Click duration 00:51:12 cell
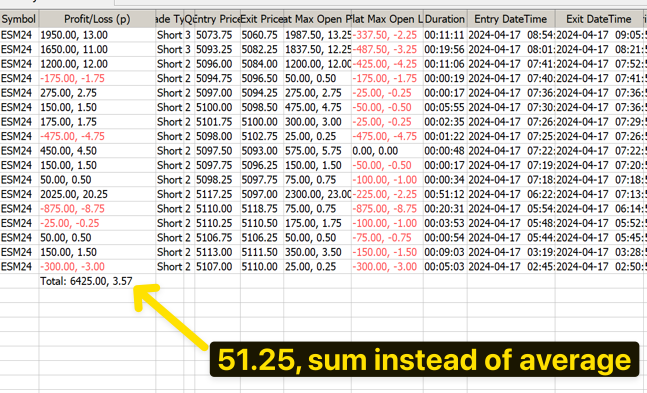The width and height of the screenshot is (647, 393). click(445, 194)
